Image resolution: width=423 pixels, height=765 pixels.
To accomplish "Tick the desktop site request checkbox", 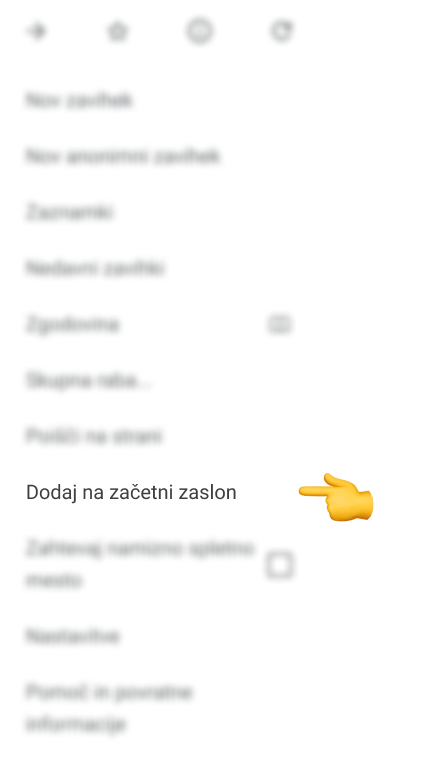I will 280,565.
